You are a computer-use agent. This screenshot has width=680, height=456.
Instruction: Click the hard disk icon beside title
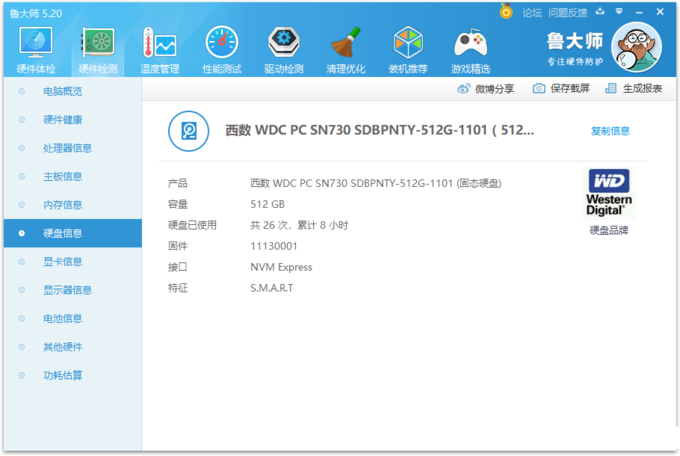pyautogui.click(x=189, y=131)
